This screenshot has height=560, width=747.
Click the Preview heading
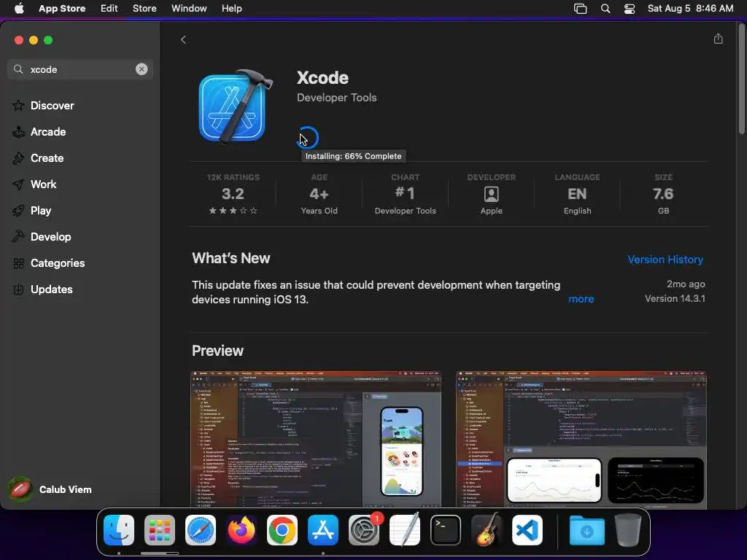point(217,351)
